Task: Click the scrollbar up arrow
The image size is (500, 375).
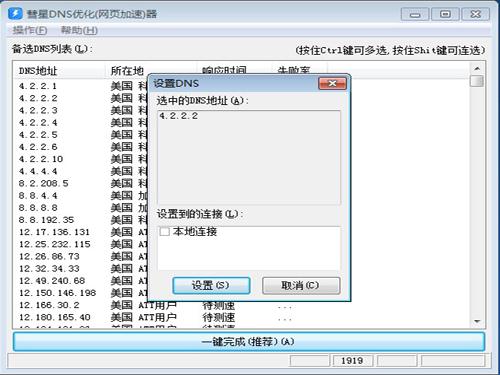Action: point(477,68)
